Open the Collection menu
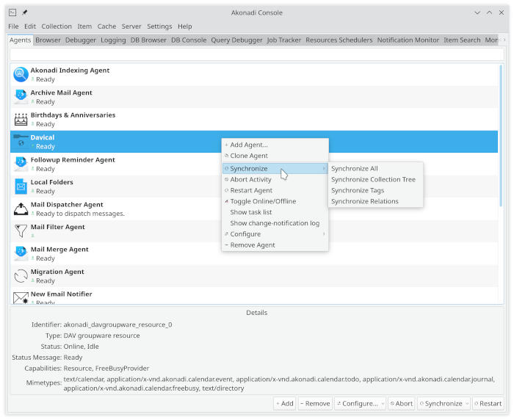 (x=57, y=26)
